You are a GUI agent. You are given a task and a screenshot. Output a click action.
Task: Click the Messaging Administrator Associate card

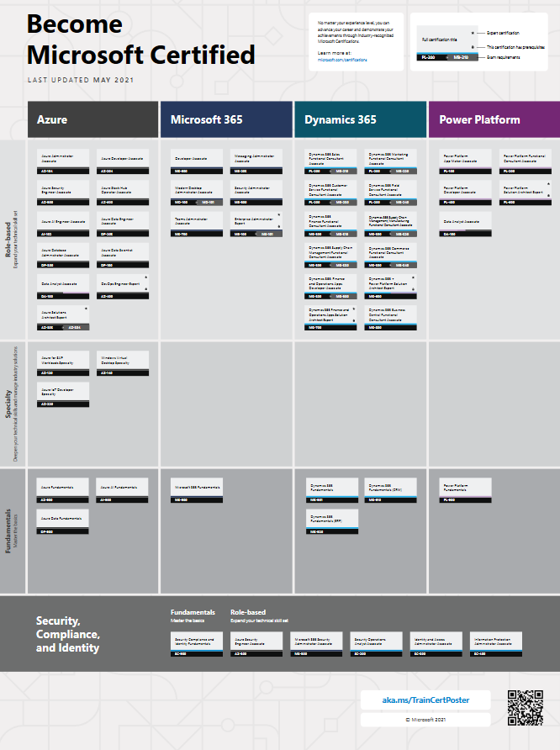(256, 161)
